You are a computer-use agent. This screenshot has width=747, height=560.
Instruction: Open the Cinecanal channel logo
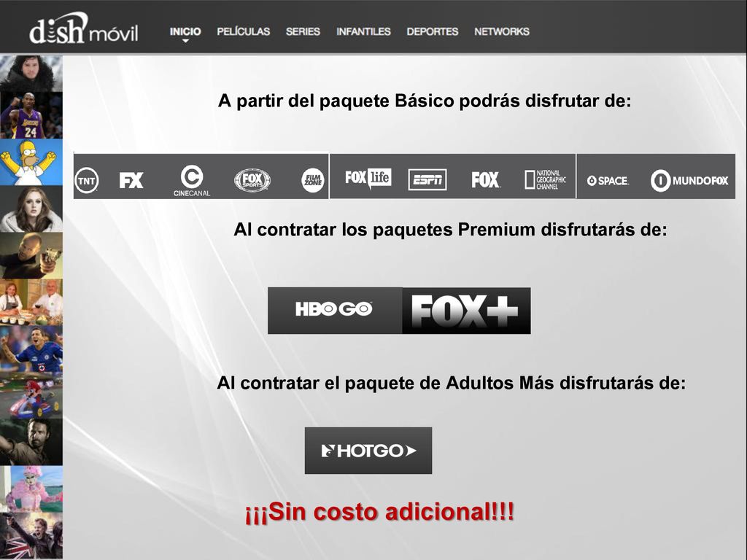(x=192, y=181)
